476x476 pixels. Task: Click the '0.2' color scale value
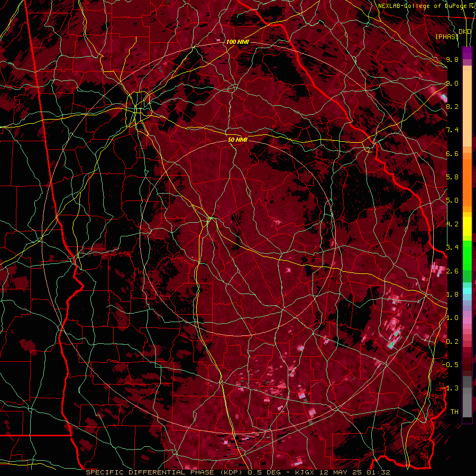coord(452,342)
